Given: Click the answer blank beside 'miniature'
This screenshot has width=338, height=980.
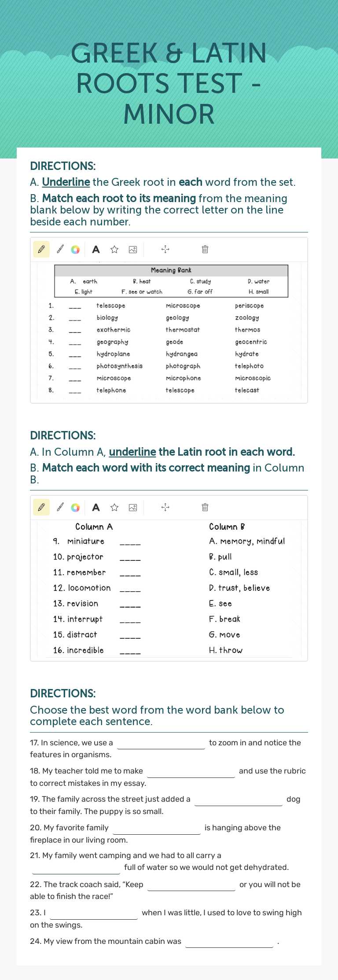Looking at the screenshot, I should point(130,543).
